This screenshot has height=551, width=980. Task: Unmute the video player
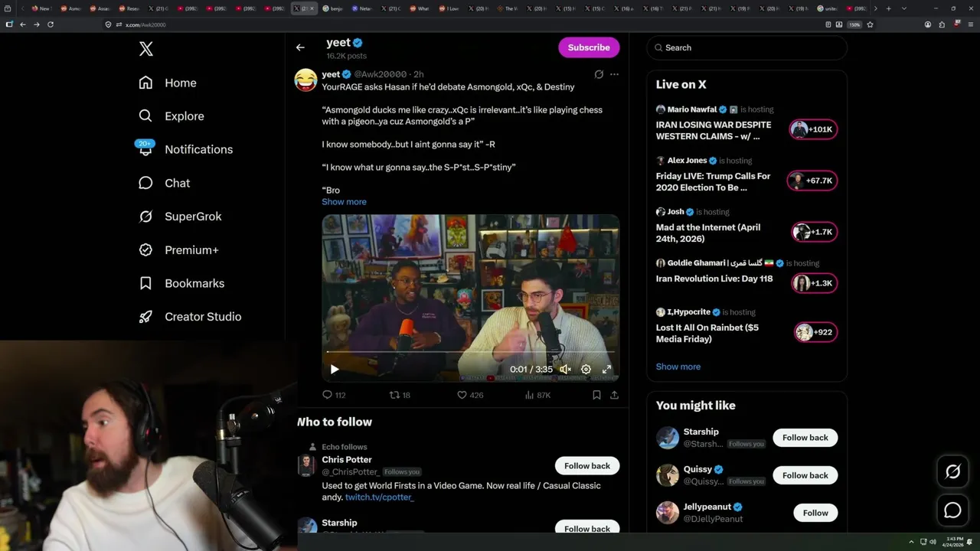pos(565,369)
